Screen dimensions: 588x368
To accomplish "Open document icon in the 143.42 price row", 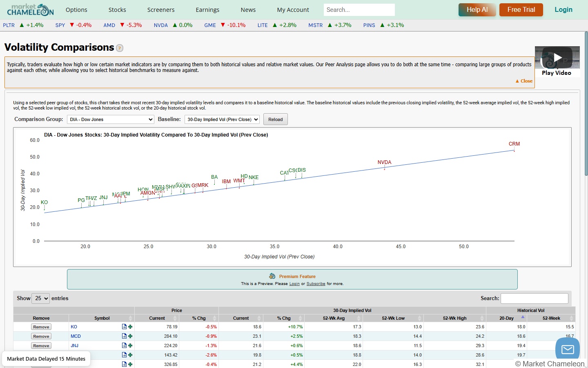I will click(124, 355).
